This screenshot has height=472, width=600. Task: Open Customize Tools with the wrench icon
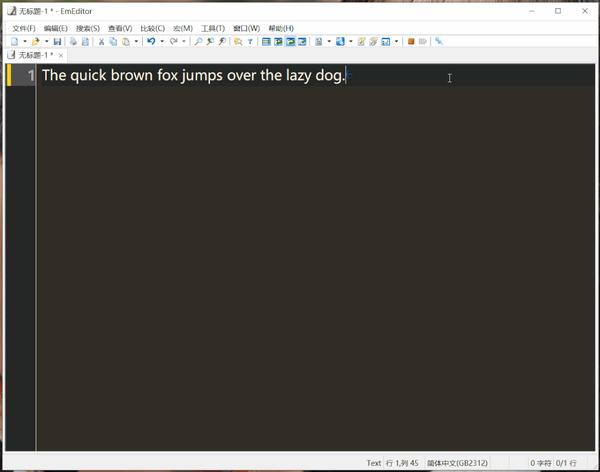click(x=439, y=41)
